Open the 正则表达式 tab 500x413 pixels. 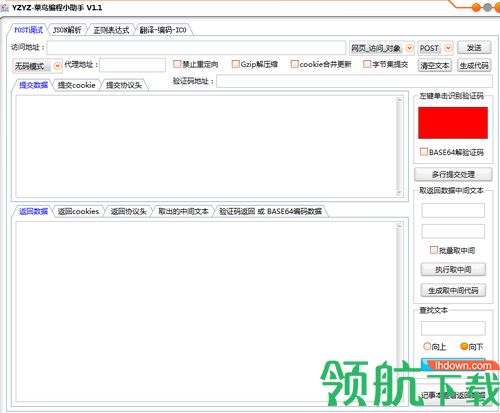coord(111,30)
